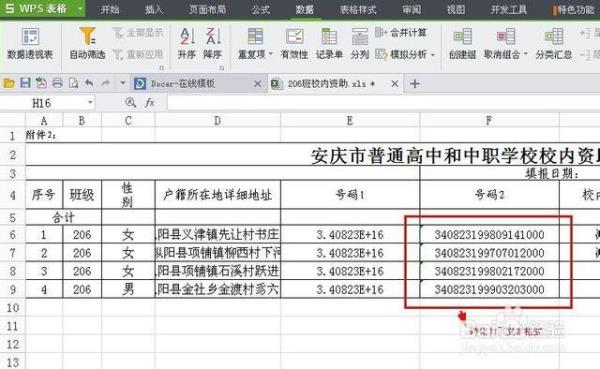Screen dimensions: 600x369
Task: Switch to the 公式 ribbon tab
Action: [x=261, y=9]
